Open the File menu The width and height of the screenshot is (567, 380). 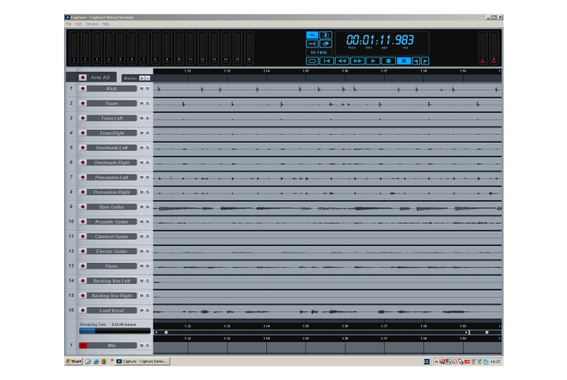coord(69,24)
